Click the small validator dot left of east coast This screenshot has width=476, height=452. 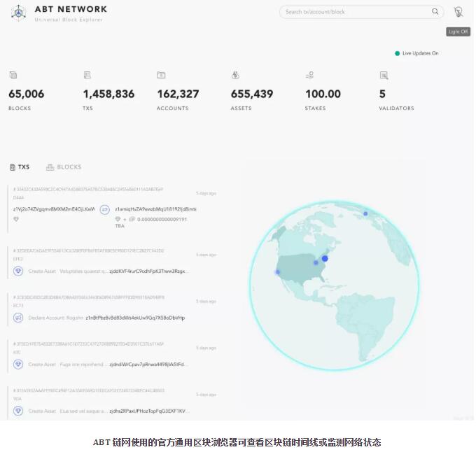click(316, 262)
